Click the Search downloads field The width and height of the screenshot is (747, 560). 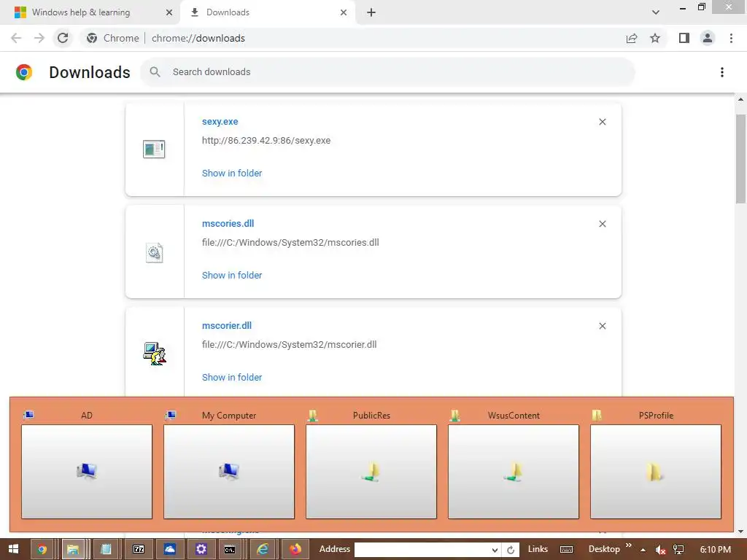pyautogui.click(x=388, y=72)
